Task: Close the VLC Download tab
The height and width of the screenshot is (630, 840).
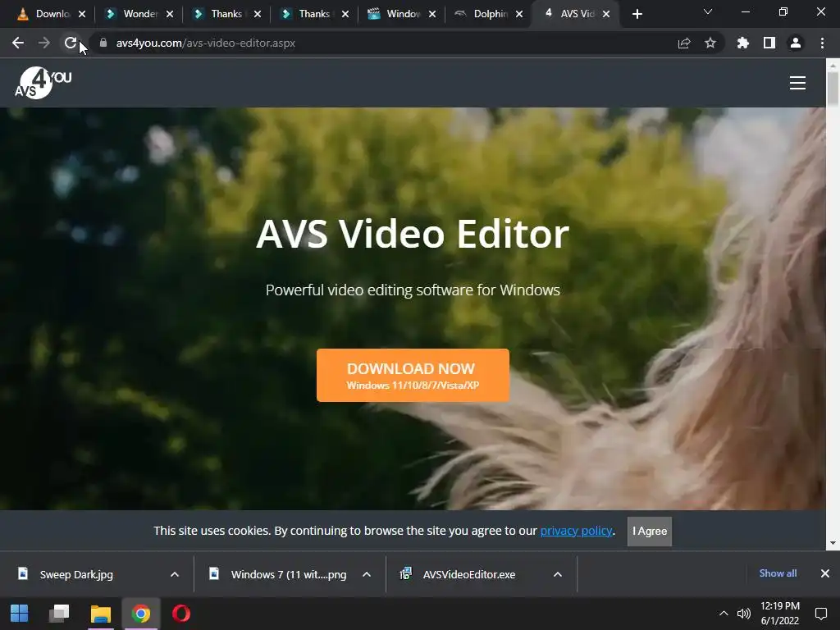Action: [82, 14]
